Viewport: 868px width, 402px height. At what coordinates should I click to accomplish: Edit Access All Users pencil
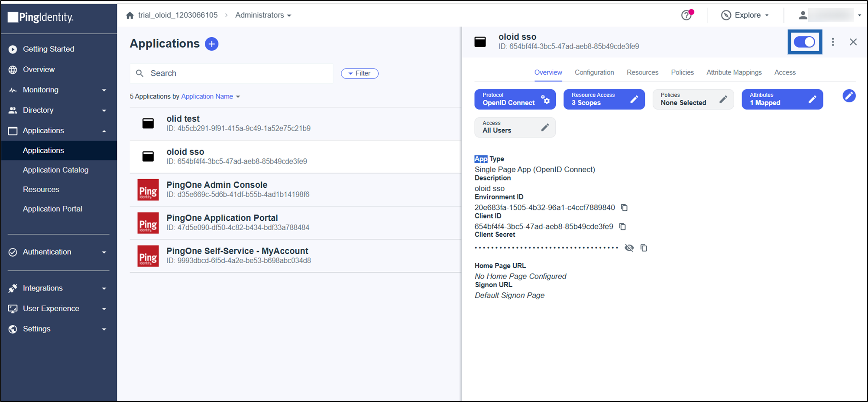[x=545, y=127]
